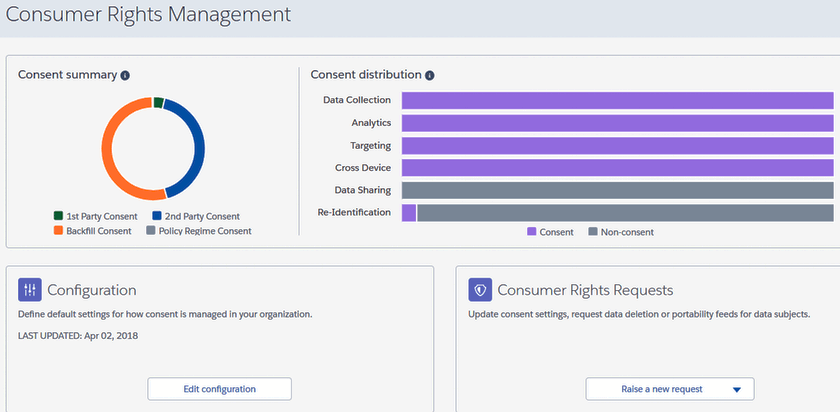Click the purple Consent legend swatch
This screenshot has width=840, height=412.
pos(532,232)
